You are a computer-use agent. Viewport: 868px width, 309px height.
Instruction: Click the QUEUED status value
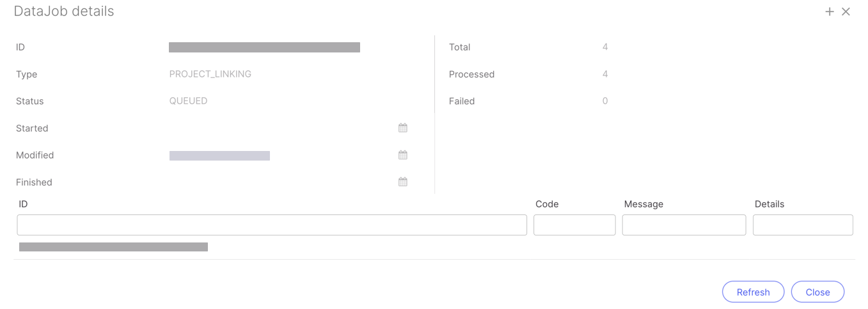tap(189, 101)
